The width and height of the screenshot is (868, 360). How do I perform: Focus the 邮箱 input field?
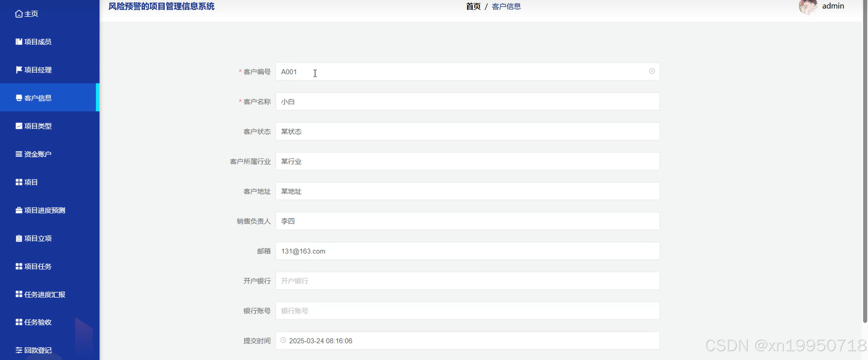(467, 251)
